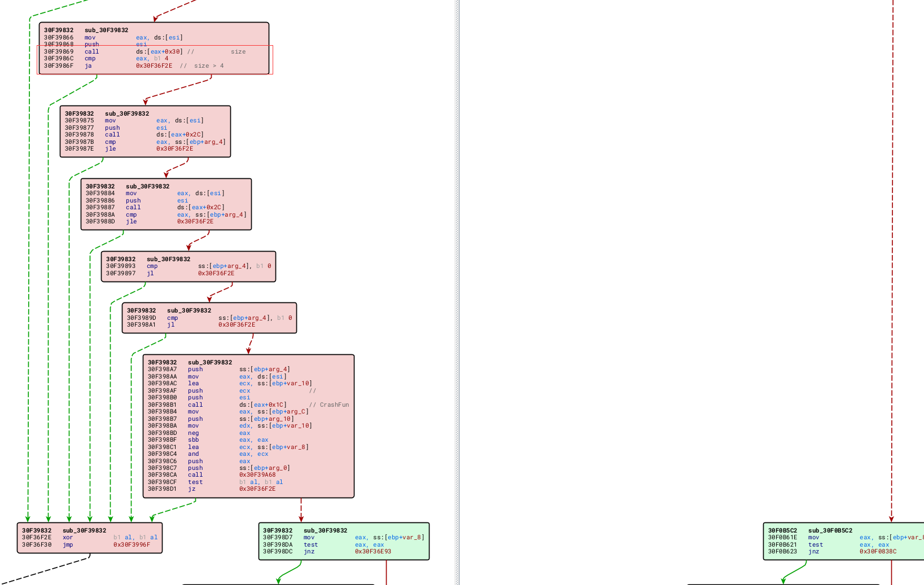
Task: Select cmp eax, ss:[ebp+arg_4] at 30F3988A
Action: pyautogui.click(x=166, y=215)
